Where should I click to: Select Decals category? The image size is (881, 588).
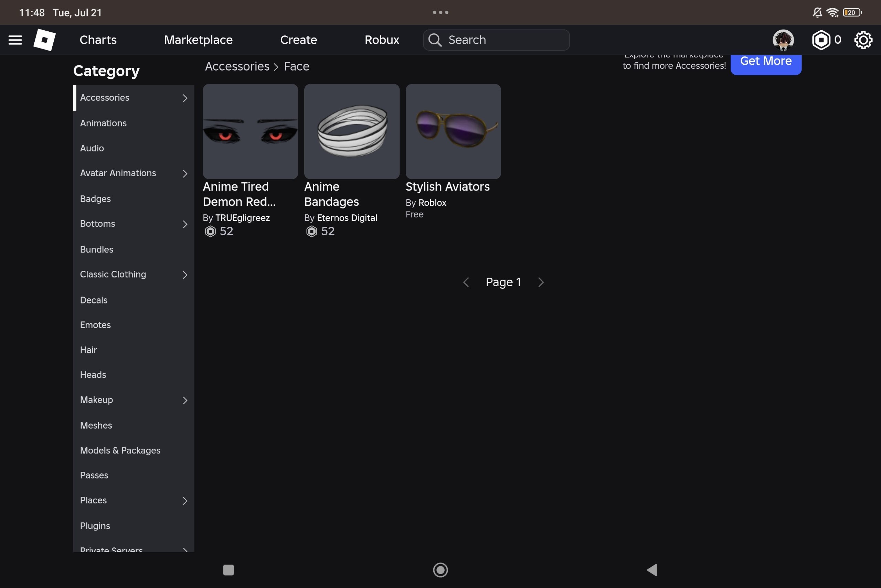click(134, 300)
